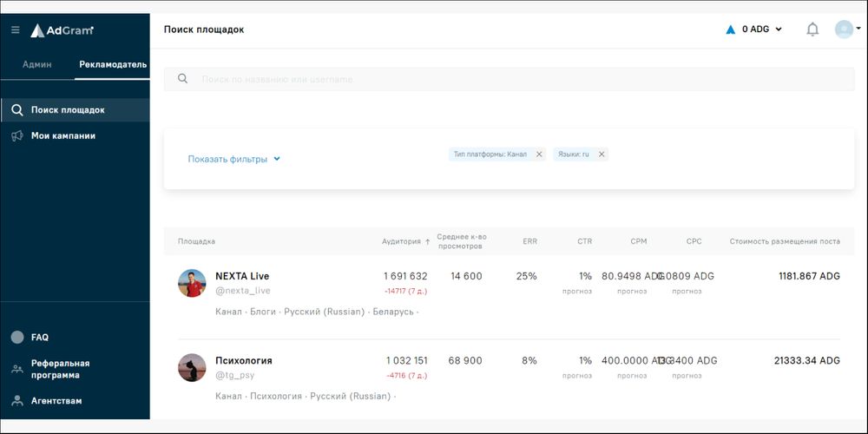Click audience value 1 032 151
868x434 pixels.
coord(407,361)
